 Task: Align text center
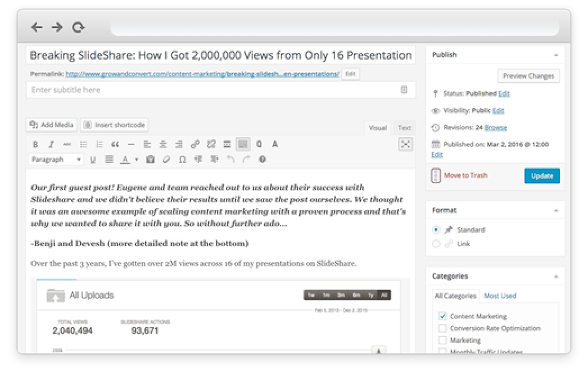163,144
